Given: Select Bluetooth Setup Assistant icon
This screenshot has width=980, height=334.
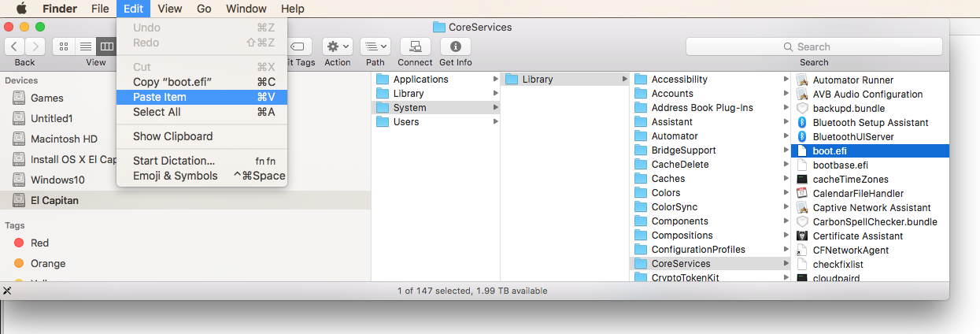Looking at the screenshot, I should pos(802,122).
